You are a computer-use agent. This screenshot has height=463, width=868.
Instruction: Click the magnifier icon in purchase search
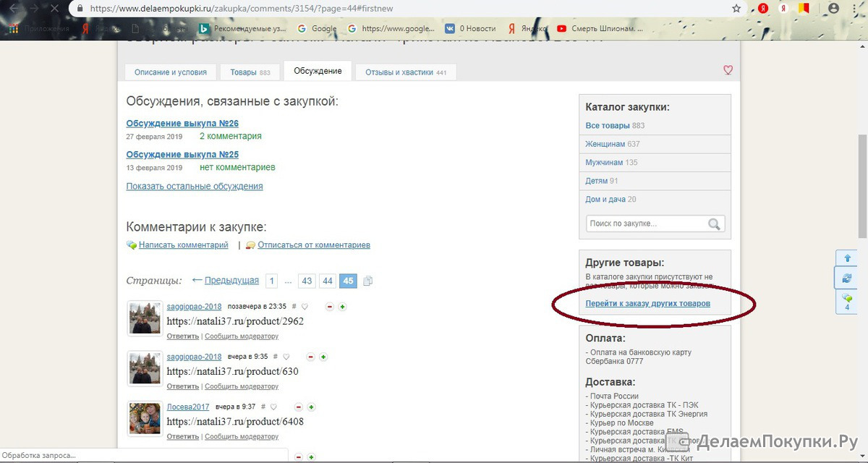[714, 224]
